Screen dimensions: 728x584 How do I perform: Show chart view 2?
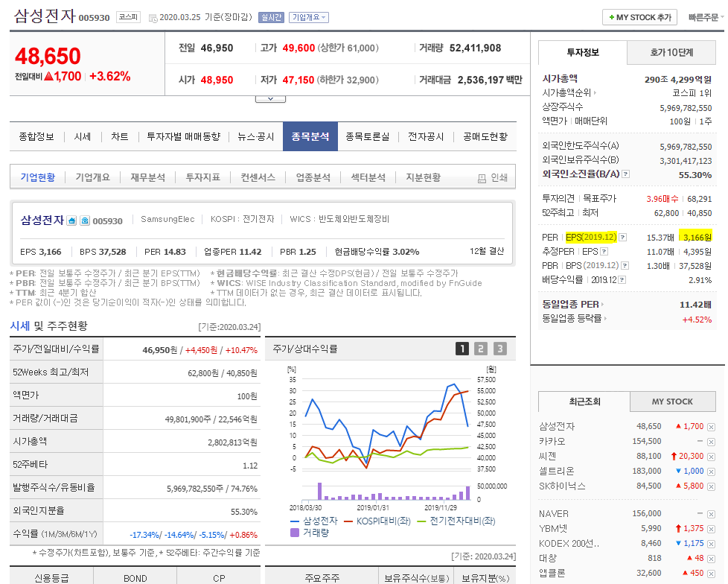point(481,349)
